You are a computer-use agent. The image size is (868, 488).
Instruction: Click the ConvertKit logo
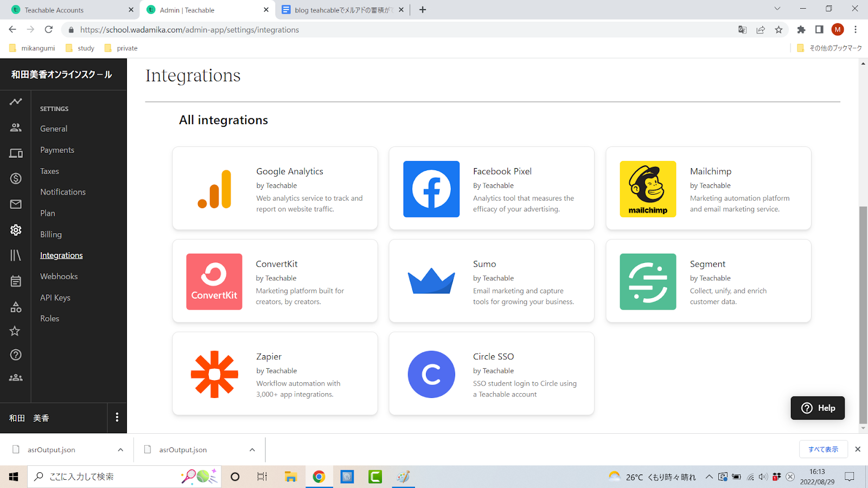coord(214,282)
